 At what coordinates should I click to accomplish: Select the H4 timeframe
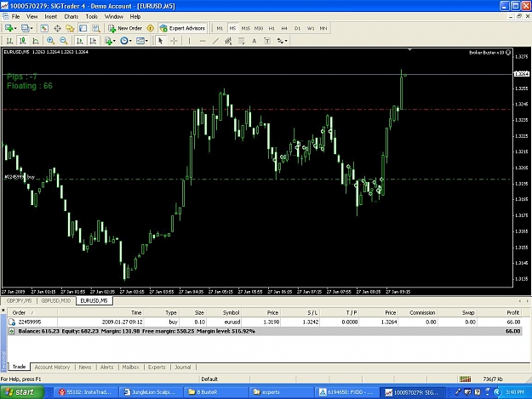coord(284,28)
